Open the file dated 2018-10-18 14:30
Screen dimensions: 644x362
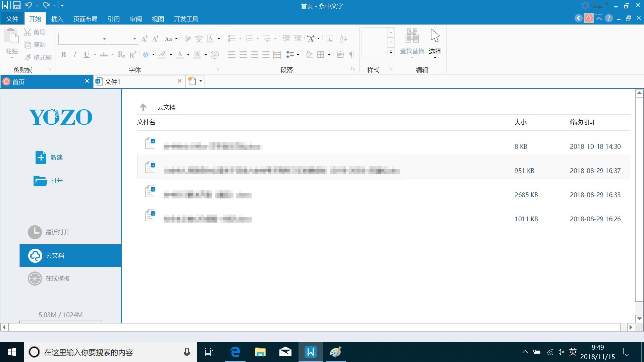(x=383, y=143)
